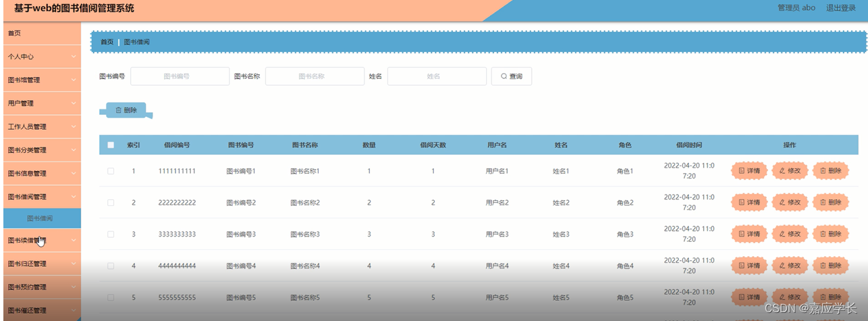Check the checkbox for row 1111111111

point(111,171)
